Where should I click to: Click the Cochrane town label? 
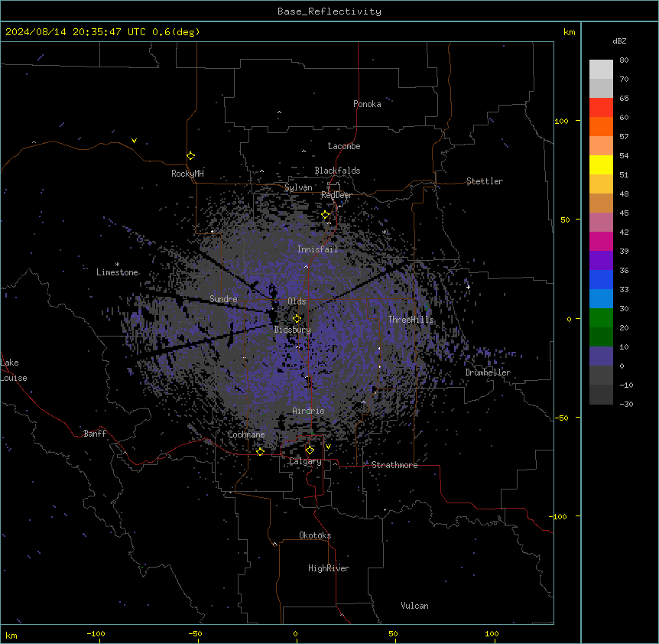pyautogui.click(x=246, y=434)
